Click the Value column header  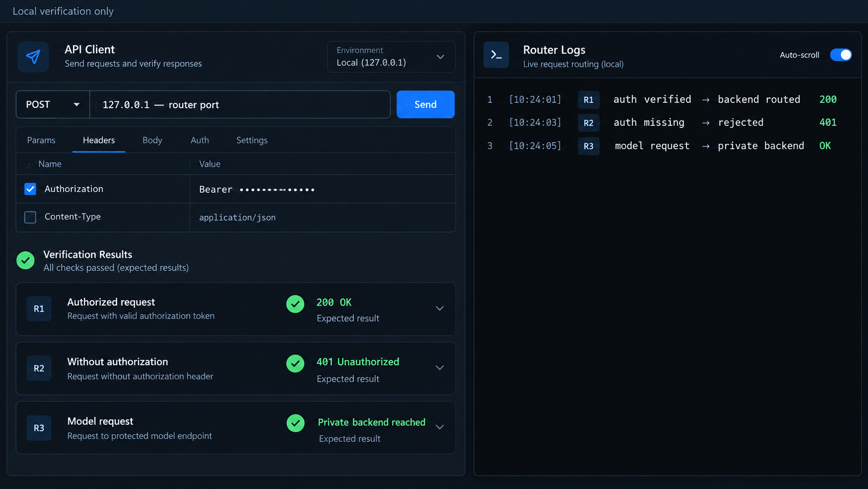(x=210, y=164)
